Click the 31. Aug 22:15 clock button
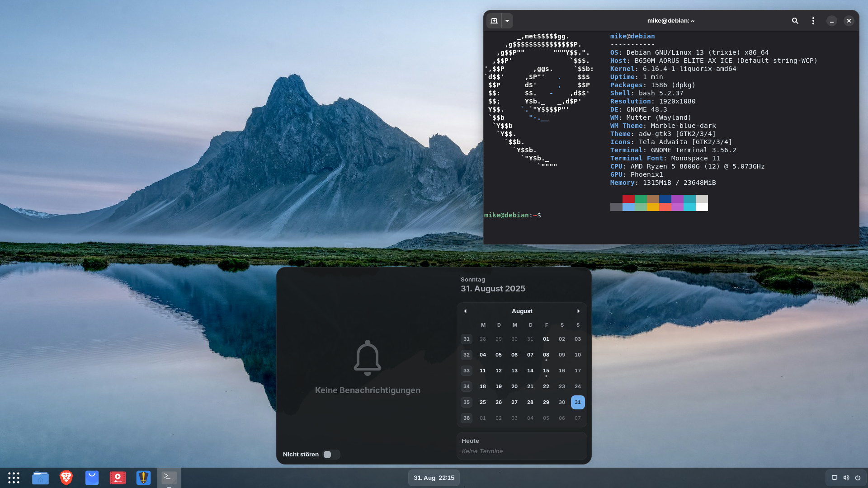The image size is (868, 488). coord(434,478)
